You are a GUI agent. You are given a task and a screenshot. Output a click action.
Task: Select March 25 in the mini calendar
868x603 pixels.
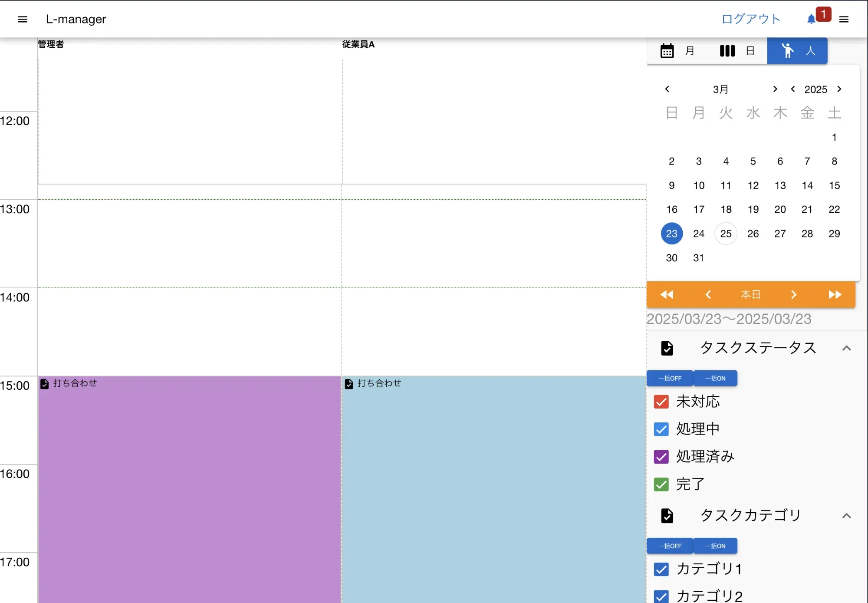click(x=726, y=234)
